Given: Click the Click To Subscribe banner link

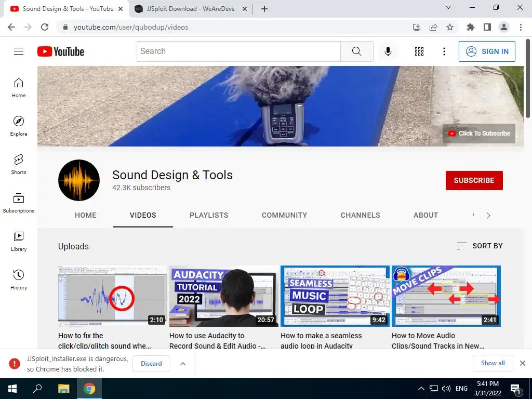Looking at the screenshot, I should click(x=478, y=134).
